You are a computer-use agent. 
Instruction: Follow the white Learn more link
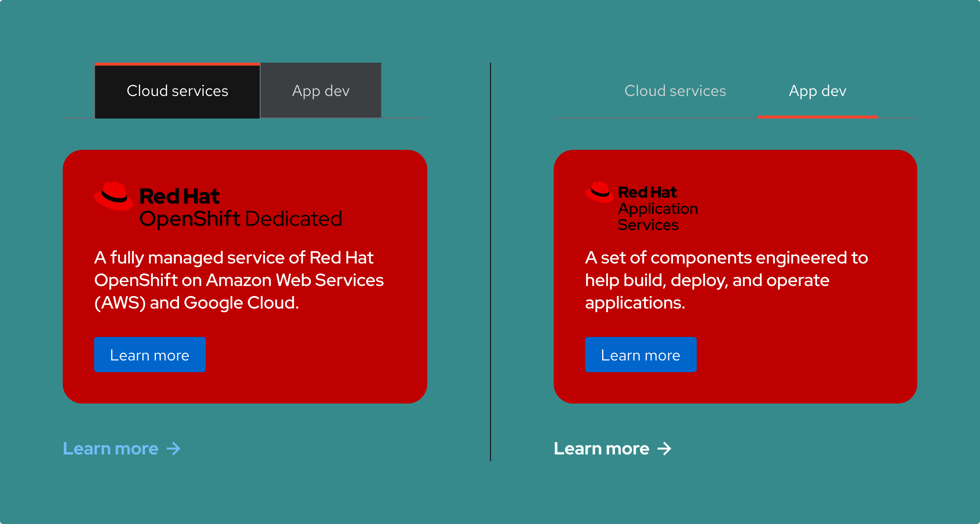tap(601, 449)
